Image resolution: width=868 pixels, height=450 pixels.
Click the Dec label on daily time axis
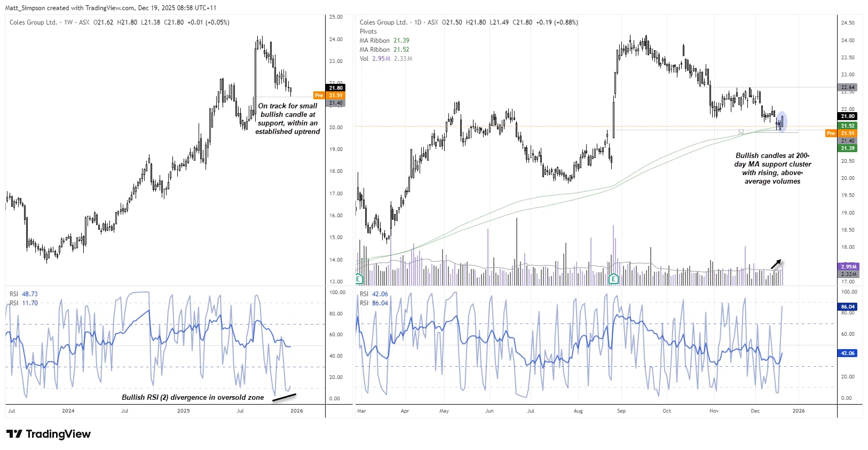pyautogui.click(x=755, y=410)
